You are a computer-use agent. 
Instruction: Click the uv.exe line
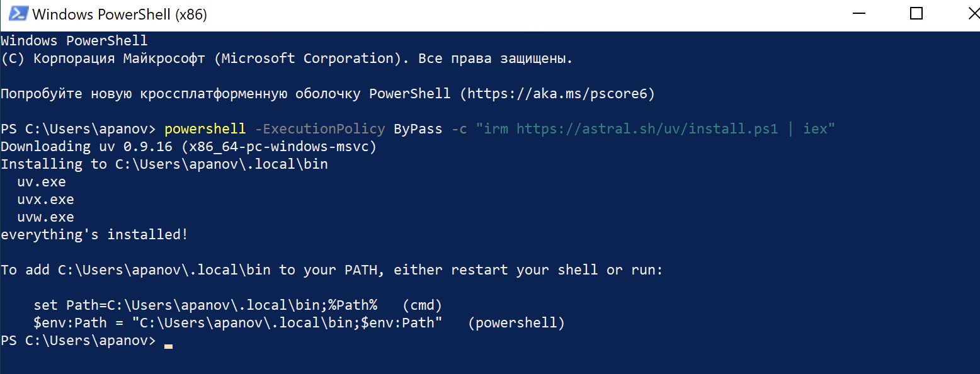(x=42, y=182)
